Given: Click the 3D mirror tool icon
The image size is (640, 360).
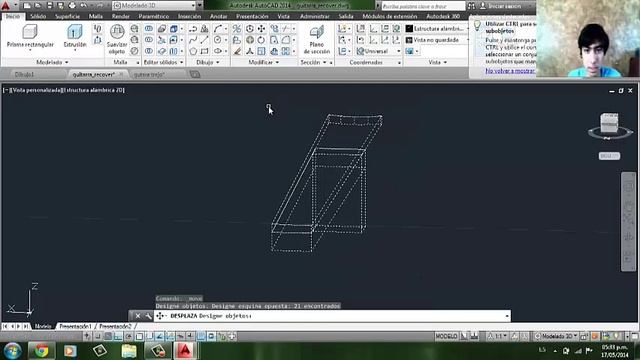Looking at the screenshot, I should click(237, 29).
